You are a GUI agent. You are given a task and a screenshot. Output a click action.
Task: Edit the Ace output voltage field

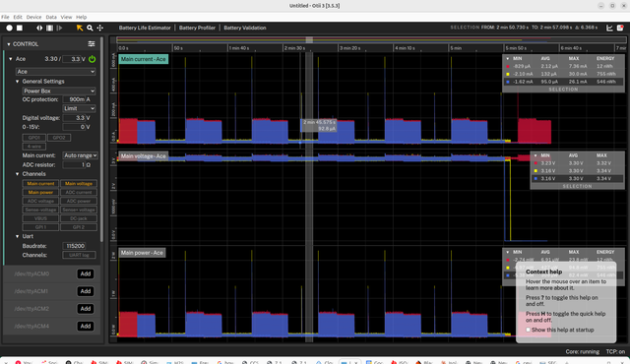coord(72,59)
